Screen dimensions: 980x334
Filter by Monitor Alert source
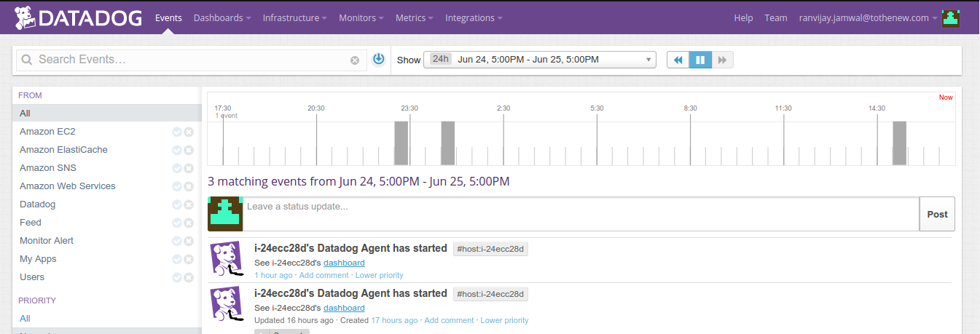tap(47, 241)
